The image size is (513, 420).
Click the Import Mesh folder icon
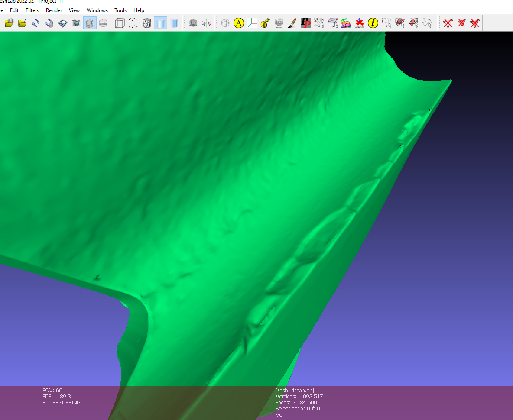pos(22,23)
